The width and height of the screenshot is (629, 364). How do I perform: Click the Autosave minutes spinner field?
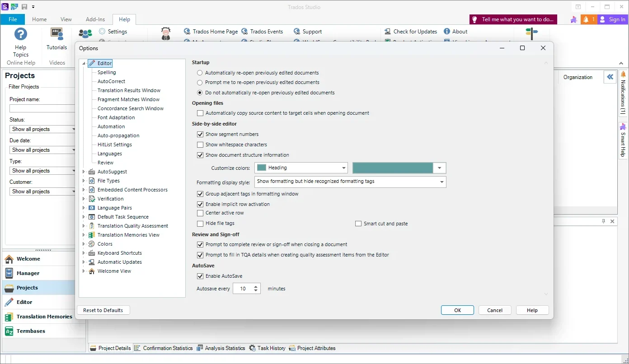pos(246,289)
